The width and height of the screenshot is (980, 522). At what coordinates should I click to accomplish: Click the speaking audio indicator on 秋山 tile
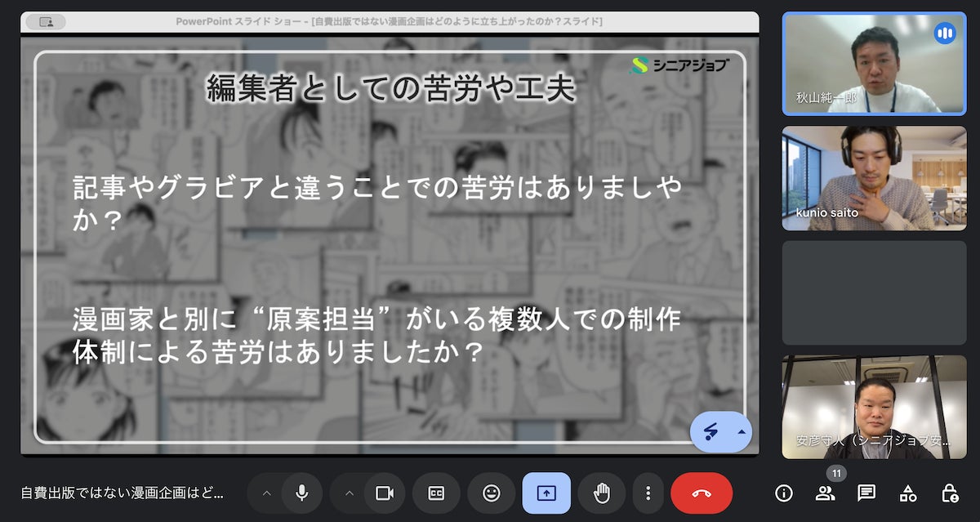[x=945, y=33]
